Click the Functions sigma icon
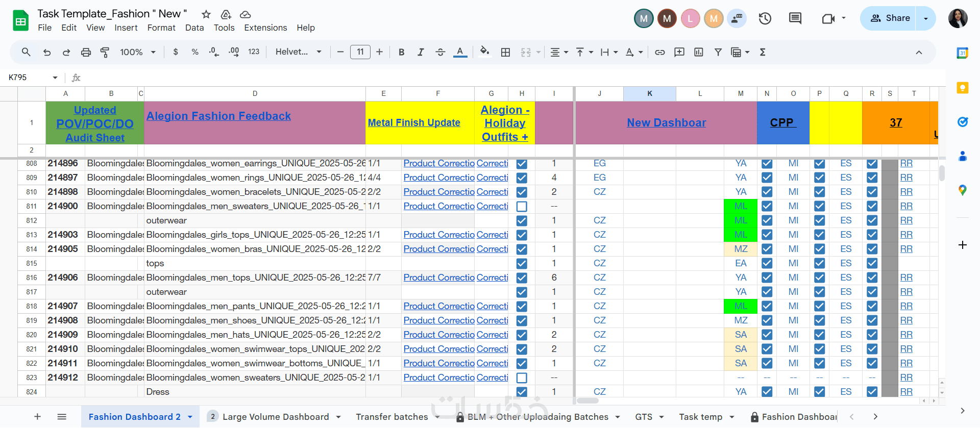980x428 pixels. click(x=763, y=52)
